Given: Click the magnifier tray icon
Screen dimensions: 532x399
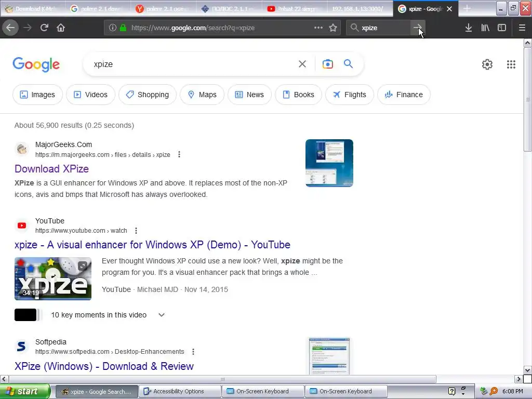Looking at the screenshot, I should (494, 391).
